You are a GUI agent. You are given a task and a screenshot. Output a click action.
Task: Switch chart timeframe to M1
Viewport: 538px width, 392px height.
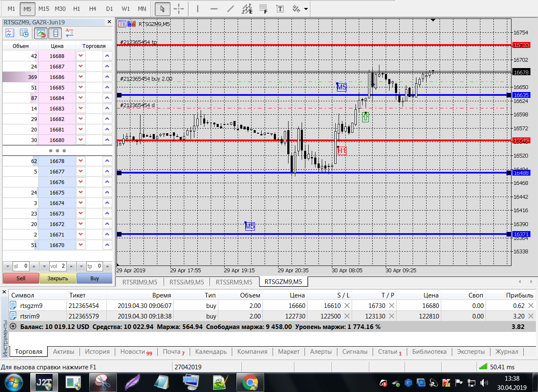[11, 8]
